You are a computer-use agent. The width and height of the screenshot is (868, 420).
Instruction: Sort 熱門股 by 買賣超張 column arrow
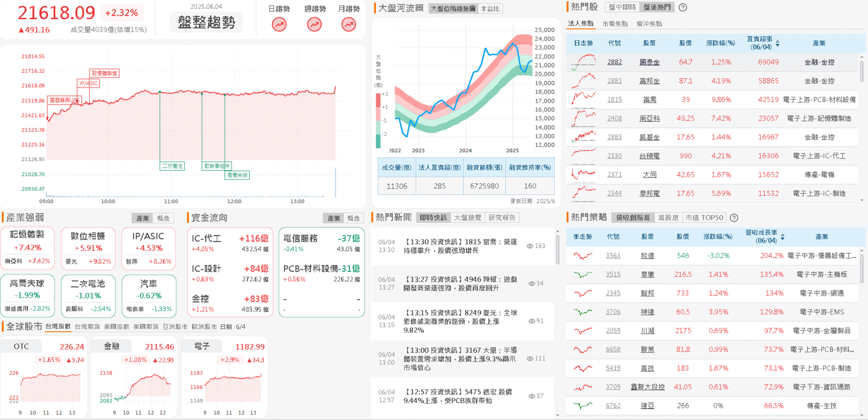[x=777, y=43]
